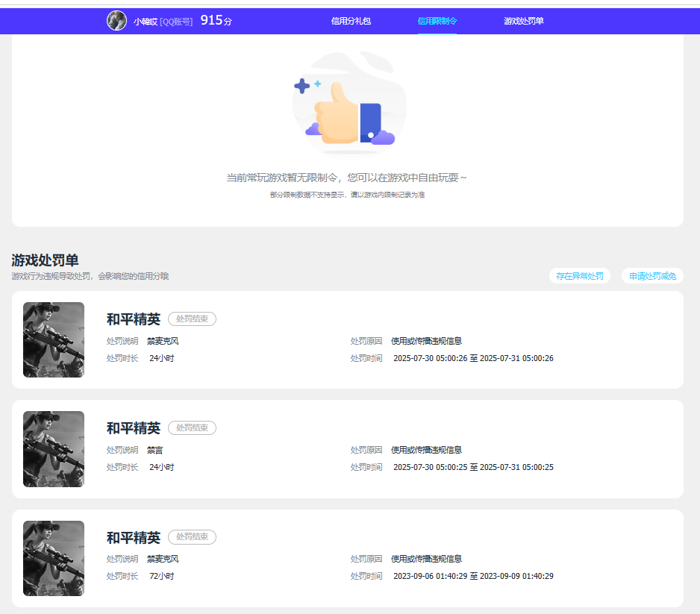This screenshot has width=700, height=614.
Task: Click 处罚结束 badge on the 禁言 card
Action: (192, 427)
